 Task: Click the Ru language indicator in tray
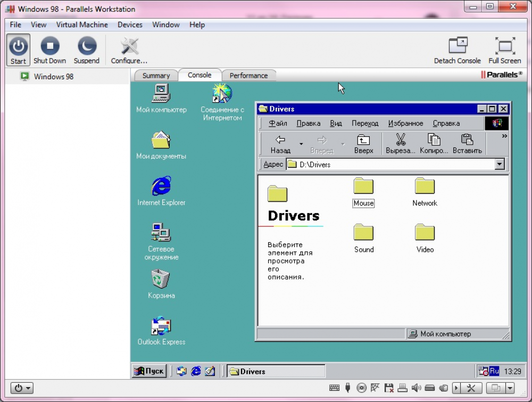(x=494, y=371)
